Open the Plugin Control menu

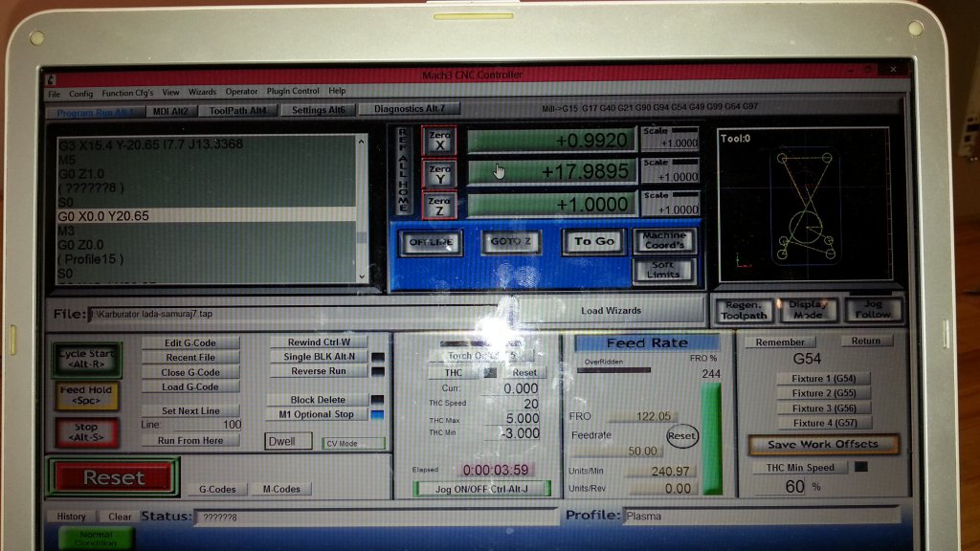coord(293,91)
